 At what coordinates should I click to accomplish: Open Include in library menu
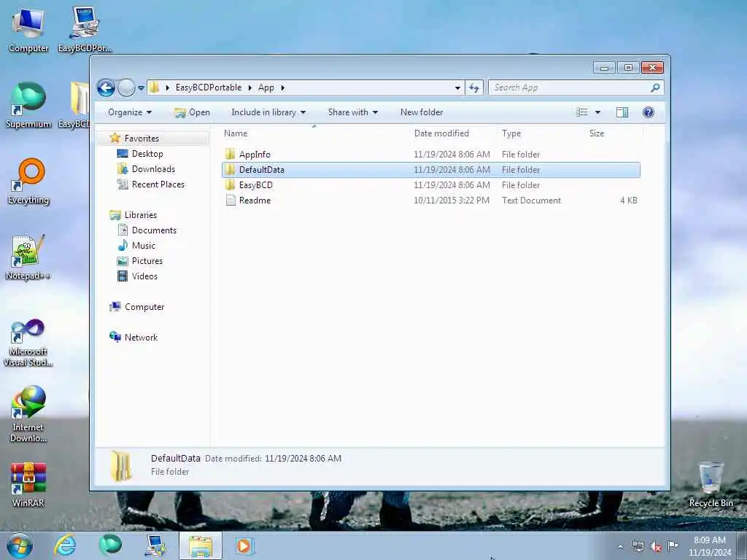[268, 112]
